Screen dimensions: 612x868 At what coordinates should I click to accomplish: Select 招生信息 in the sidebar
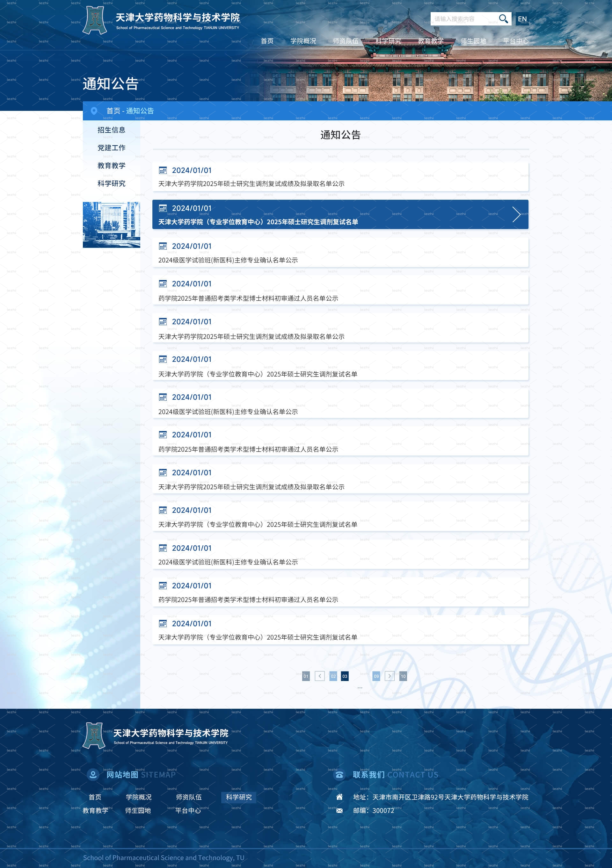[x=111, y=130]
